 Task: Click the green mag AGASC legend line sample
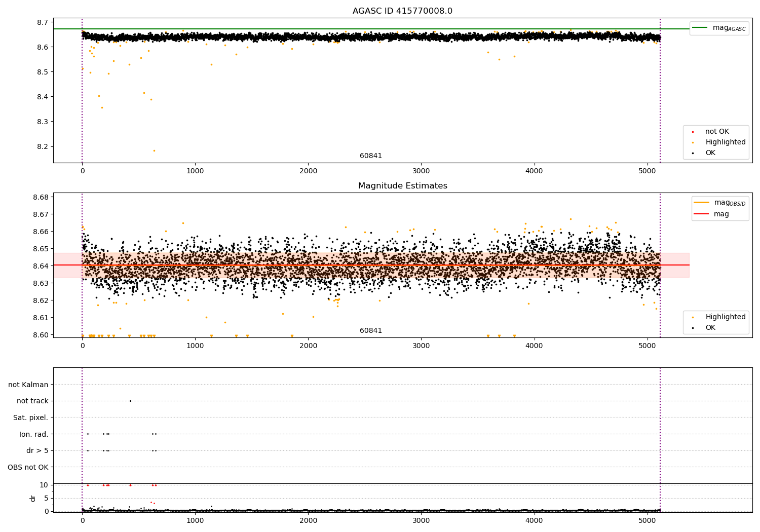coord(700,28)
